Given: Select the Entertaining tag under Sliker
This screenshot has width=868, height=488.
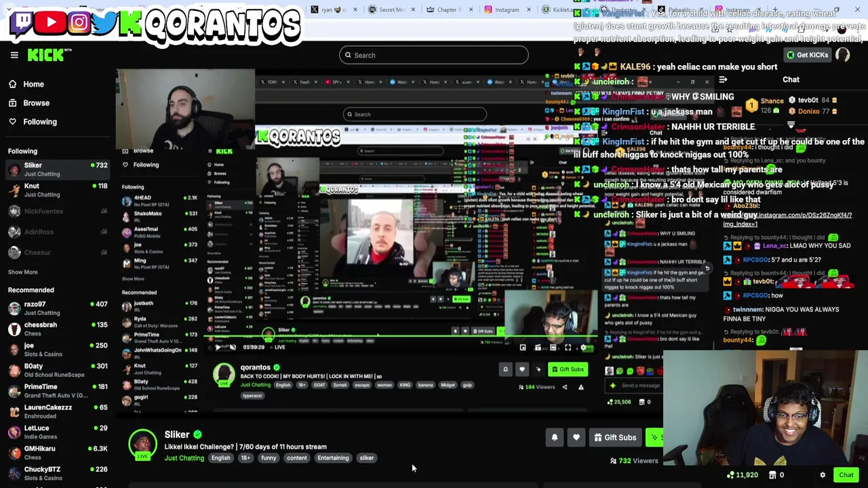Looking at the screenshot, I should pyautogui.click(x=333, y=458).
